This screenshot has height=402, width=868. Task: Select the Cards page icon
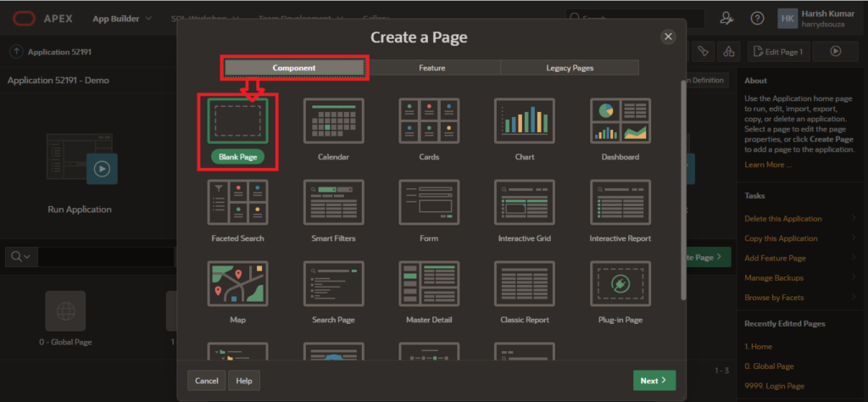429,120
